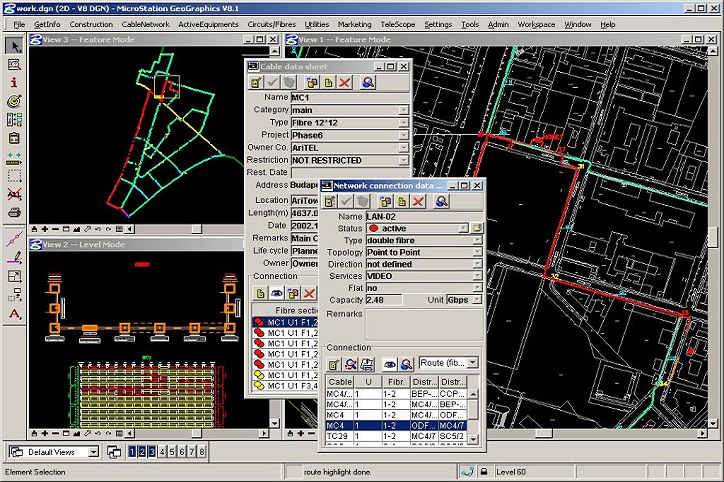Click the lock icon in the status bar
The width and height of the screenshot is (724, 482).
(483, 472)
